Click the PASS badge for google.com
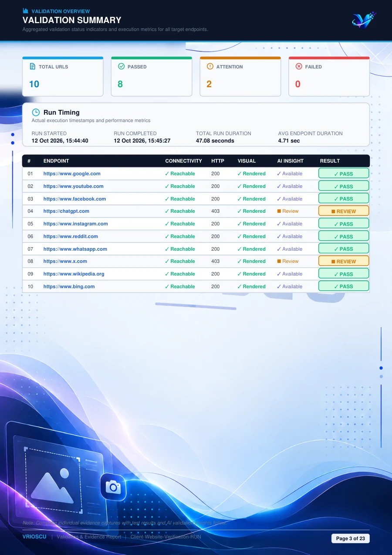 pyautogui.click(x=344, y=174)
